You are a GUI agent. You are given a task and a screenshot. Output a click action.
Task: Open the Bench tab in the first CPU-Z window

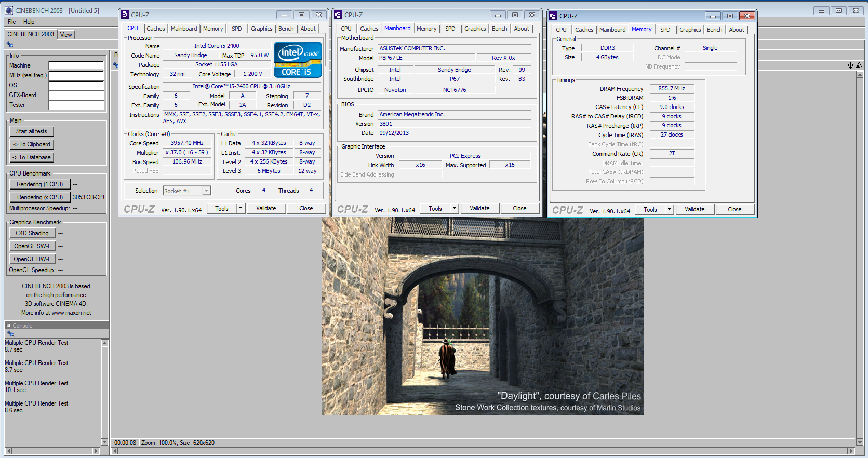286,29
